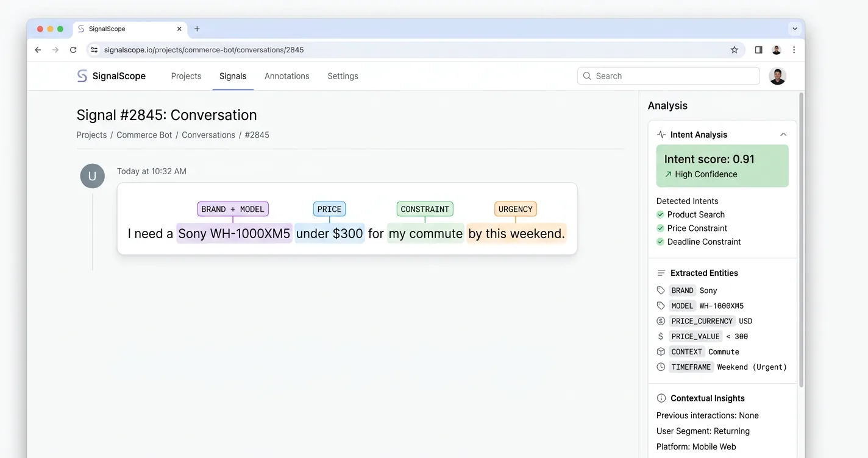Select the highlighted span by this weekend
Screen dimensions: 868x458
coord(516,233)
